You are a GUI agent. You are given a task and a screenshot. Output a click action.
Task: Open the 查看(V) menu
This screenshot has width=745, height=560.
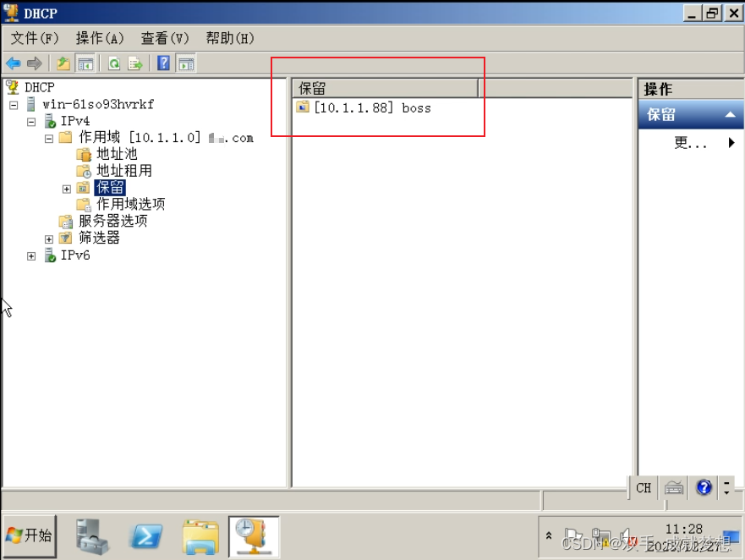[x=164, y=38]
